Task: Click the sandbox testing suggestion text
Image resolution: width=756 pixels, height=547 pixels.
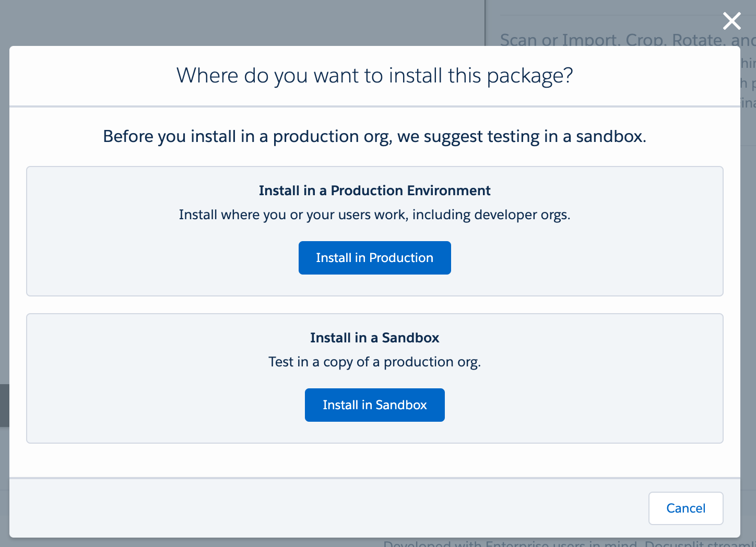Action: (374, 136)
